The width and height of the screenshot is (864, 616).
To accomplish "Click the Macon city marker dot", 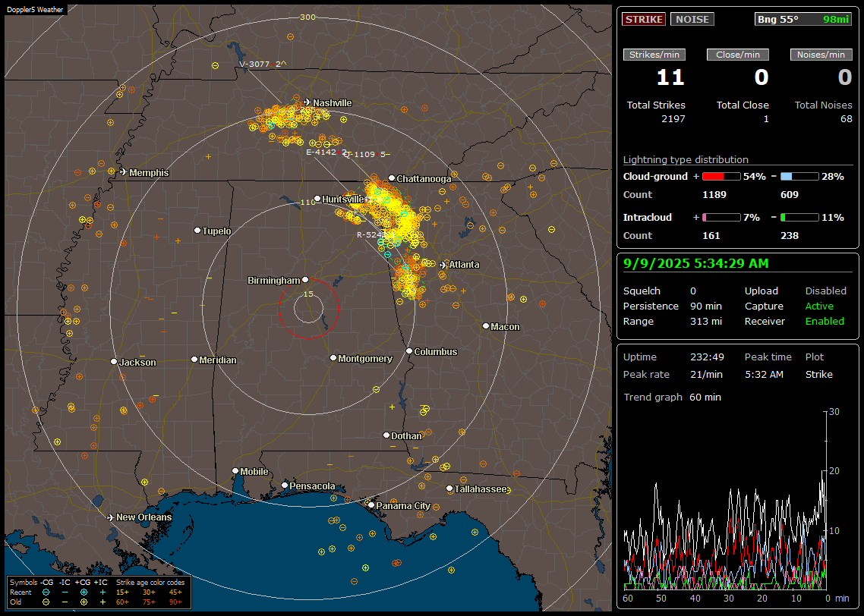I will click(x=485, y=326).
